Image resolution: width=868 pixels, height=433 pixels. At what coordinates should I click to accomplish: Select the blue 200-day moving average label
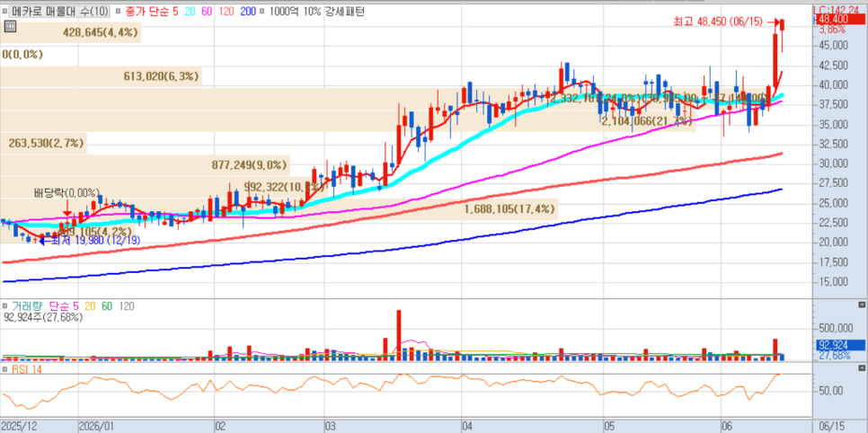tap(249, 11)
